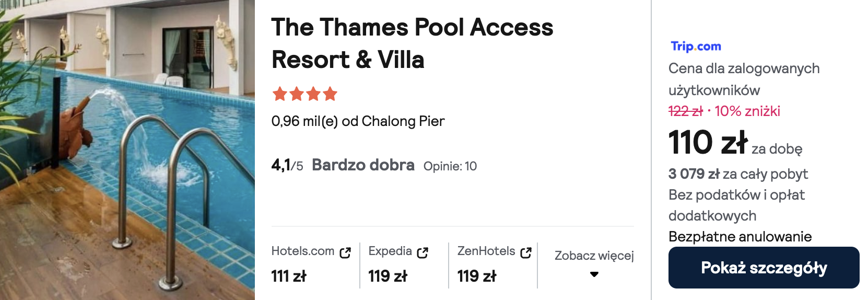Screen dimensions: 868x300
Task: Open the Hotels.com external link icon
Action: pos(345,253)
